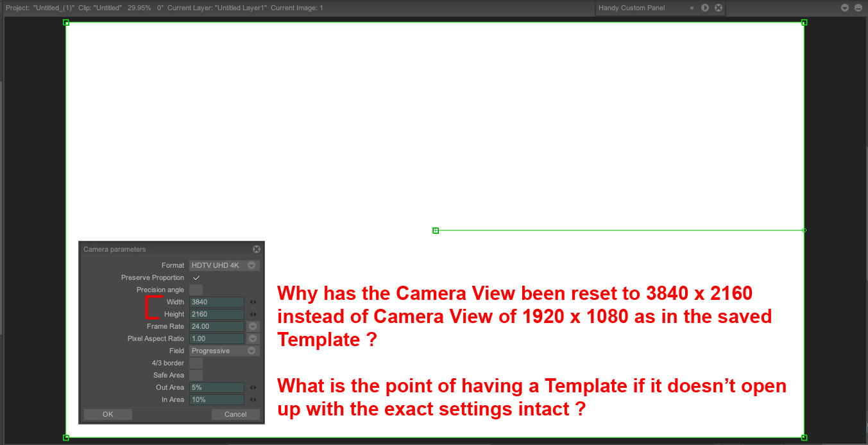This screenshot has height=445, width=868.
Task: Click the Width field showing 3840
Action: pos(217,302)
